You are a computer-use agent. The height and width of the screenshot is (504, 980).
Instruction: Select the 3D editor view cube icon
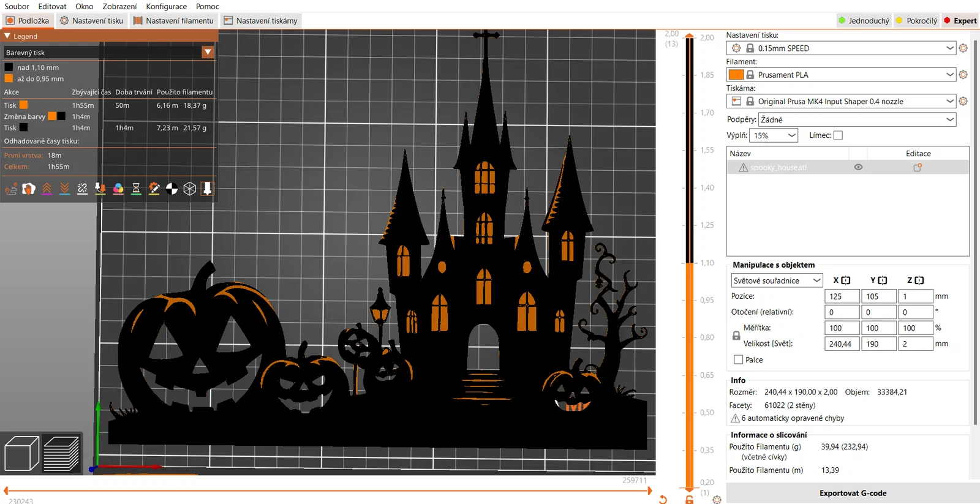pos(21,454)
